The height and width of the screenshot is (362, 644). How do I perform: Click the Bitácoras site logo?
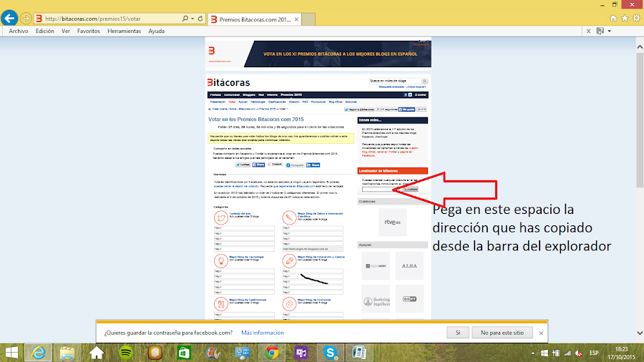coord(228,82)
